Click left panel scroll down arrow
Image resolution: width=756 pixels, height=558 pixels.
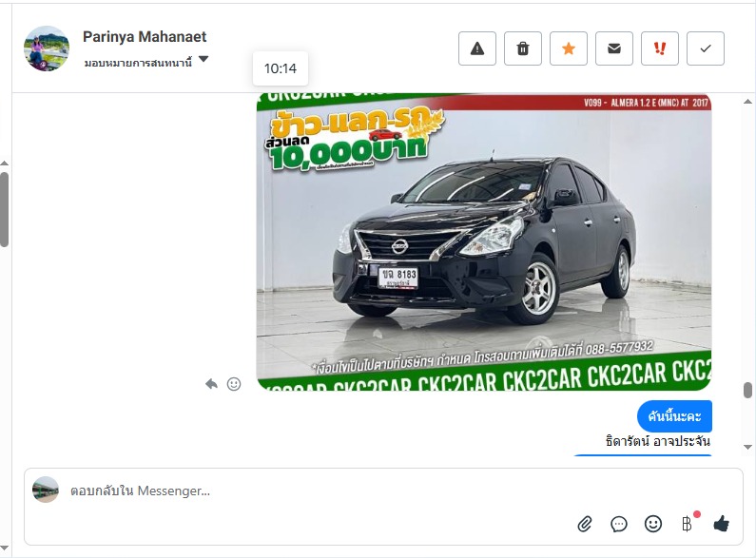[5, 548]
